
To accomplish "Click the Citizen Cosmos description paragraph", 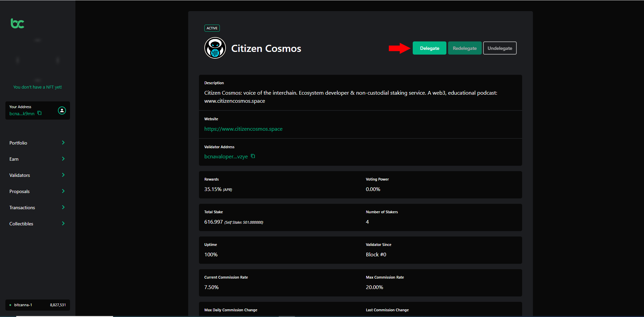I will coord(351,97).
